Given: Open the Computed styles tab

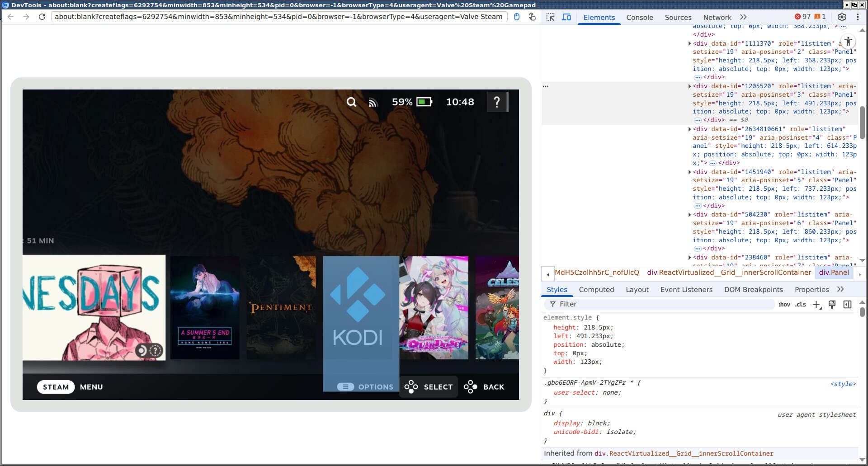Looking at the screenshot, I should point(596,290).
